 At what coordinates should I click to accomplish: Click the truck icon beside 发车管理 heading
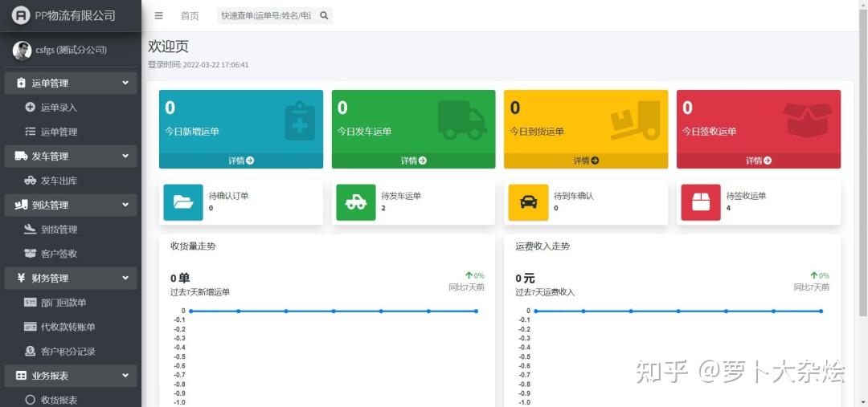tap(21, 156)
